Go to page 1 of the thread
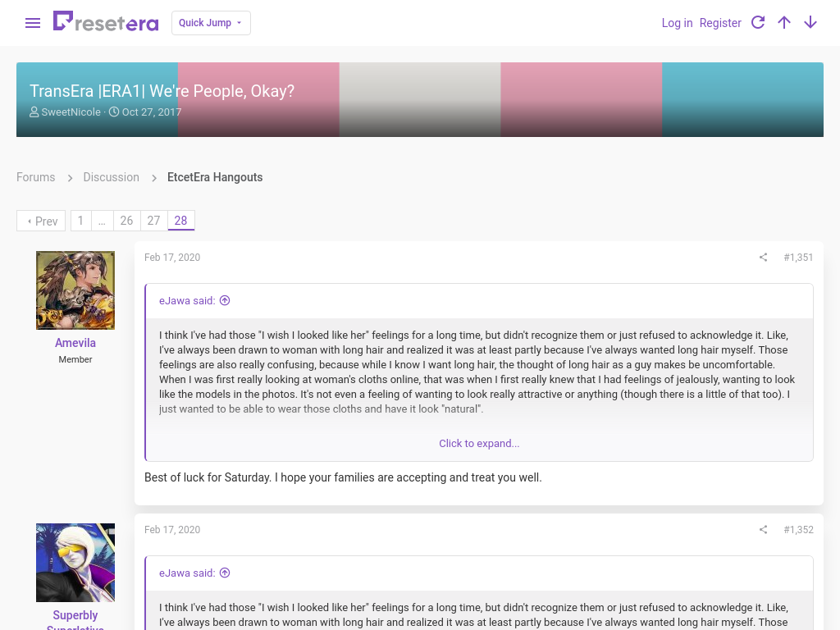This screenshot has width=840, height=630. 80,221
